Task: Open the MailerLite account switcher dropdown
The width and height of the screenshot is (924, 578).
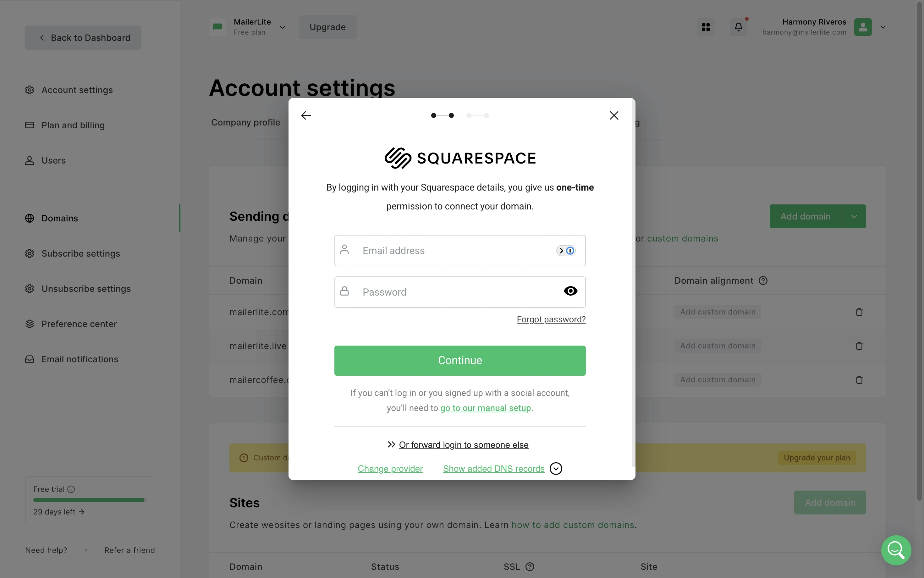Action: (283, 27)
